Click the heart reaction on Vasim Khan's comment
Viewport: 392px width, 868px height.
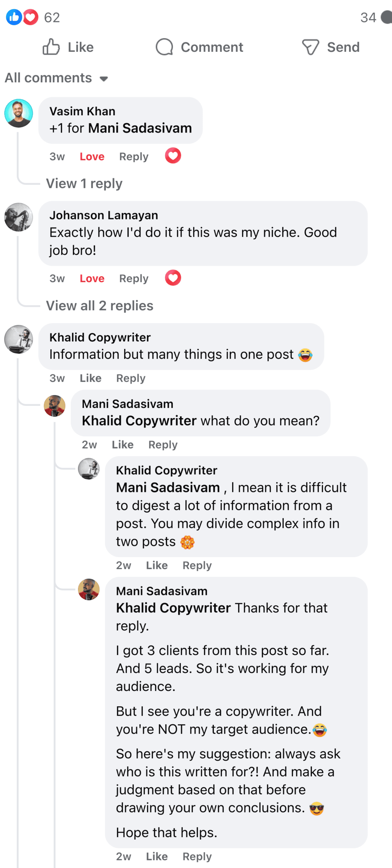[x=173, y=156]
